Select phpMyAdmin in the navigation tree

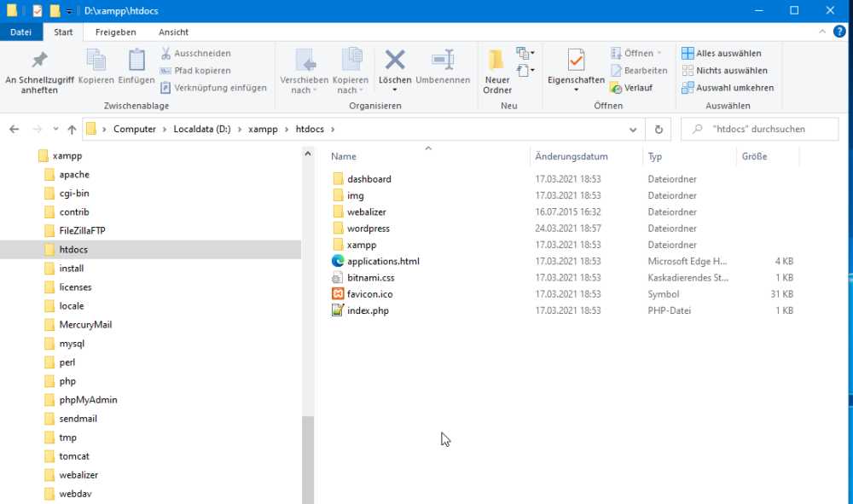pyautogui.click(x=81, y=400)
